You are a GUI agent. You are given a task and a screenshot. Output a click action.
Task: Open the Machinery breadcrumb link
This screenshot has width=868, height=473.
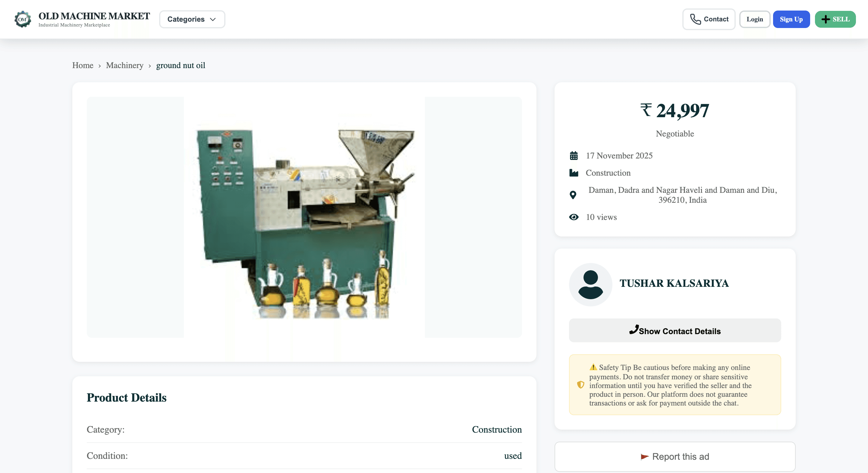coord(125,65)
